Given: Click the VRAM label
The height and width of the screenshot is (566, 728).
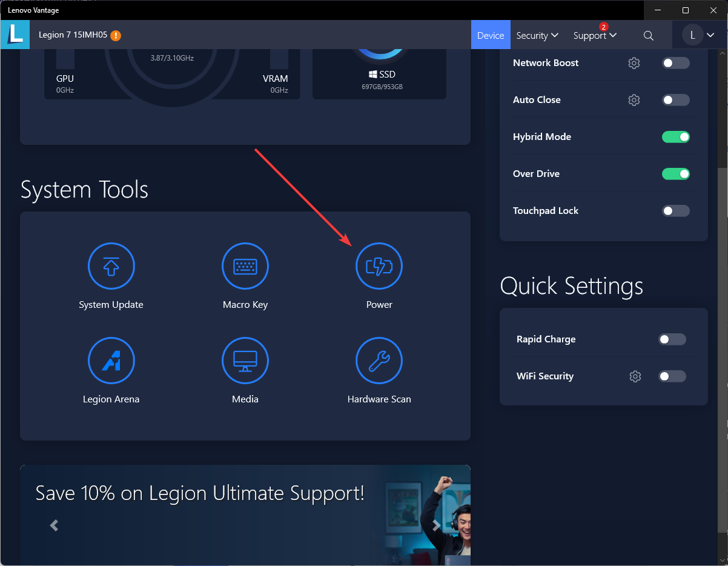Looking at the screenshot, I should [276, 79].
